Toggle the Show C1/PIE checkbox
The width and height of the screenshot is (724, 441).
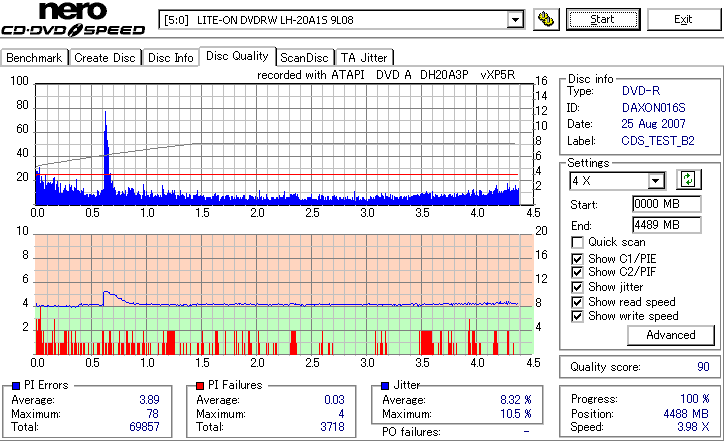coord(577,259)
